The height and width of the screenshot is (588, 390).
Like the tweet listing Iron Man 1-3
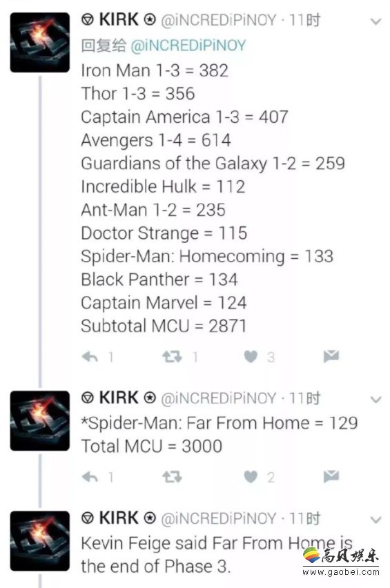[251, 357]
